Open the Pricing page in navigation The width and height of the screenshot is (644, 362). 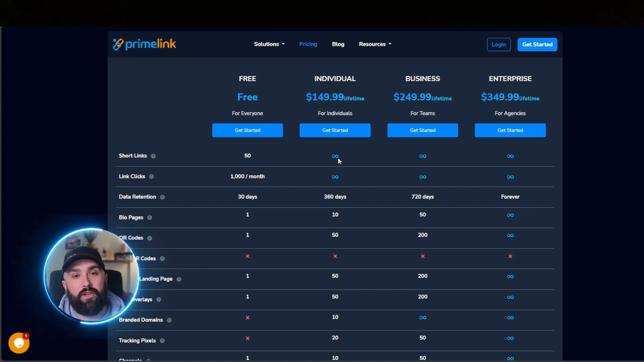(308, 44)
